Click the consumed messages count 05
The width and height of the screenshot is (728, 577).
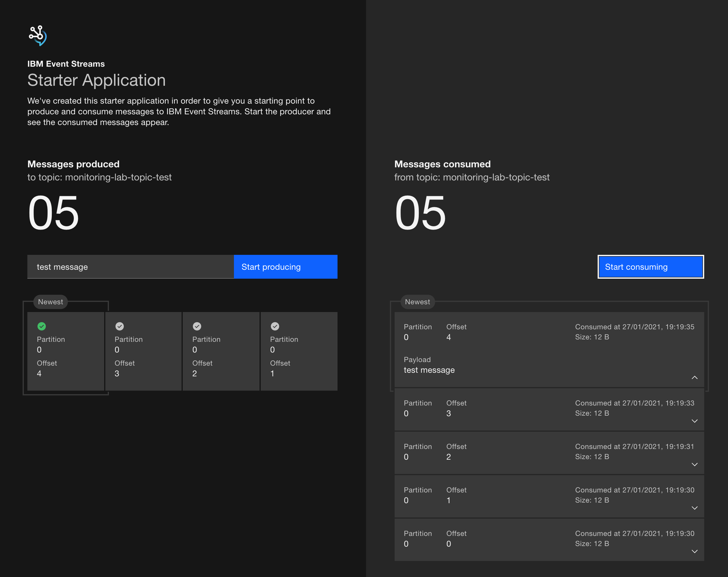(x=420, y=213)
